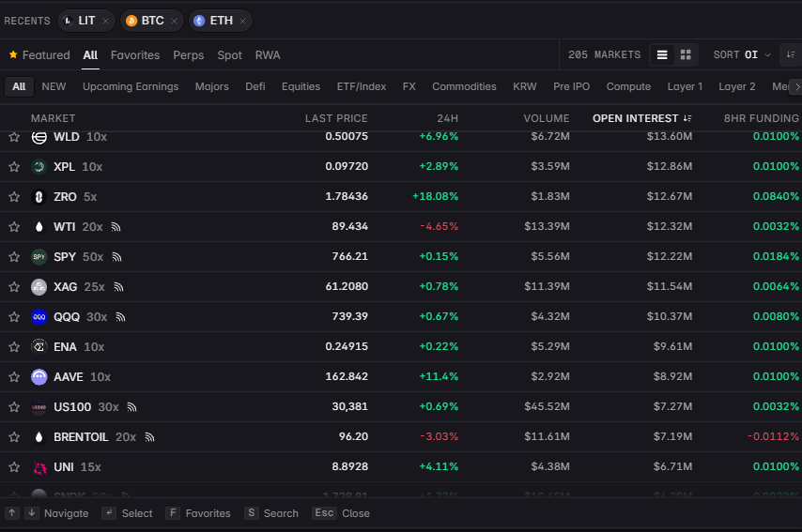Star the SPY market
The width and height of the screenshot is (802, 532).
(14, 256)
